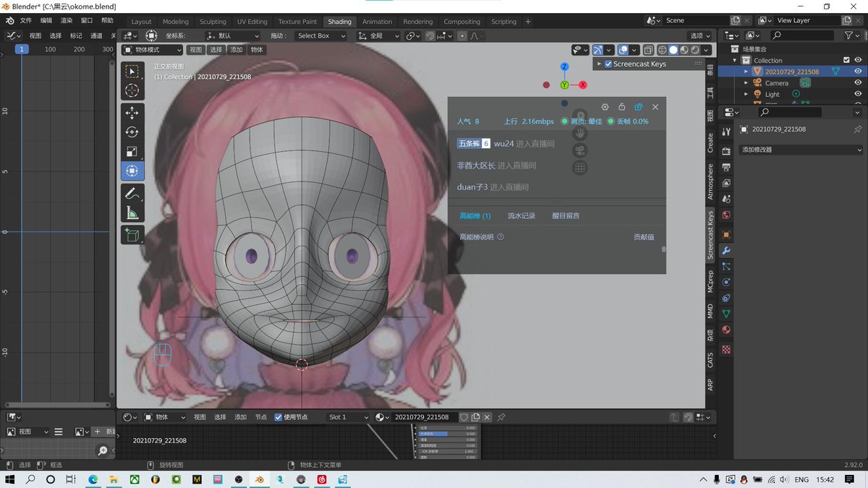
Task: Open the MMD sidebar tab
Action: pos(710,312)
